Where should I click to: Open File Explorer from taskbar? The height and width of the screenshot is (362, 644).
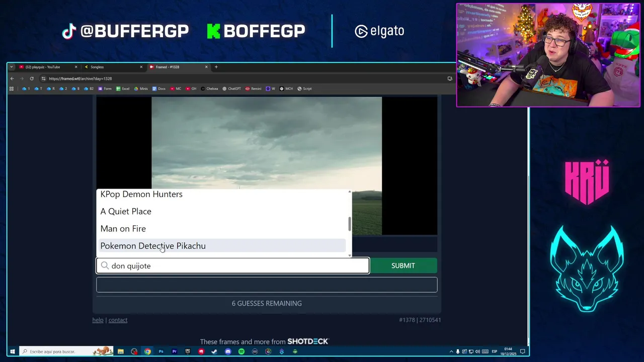tap(121, 351)
